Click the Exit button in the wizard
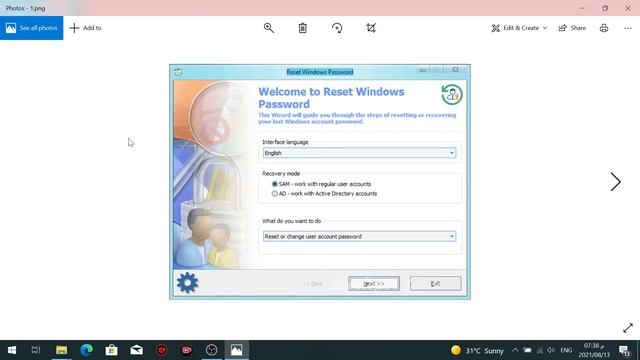This screenshot has width=640, height=360. [x=435, y=283]
